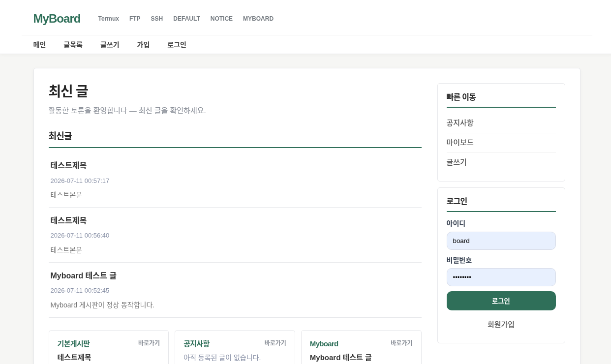This screenshot has width=611, height=364.
Task: Open the MyBoard logo home link
Action: point(57,19)
